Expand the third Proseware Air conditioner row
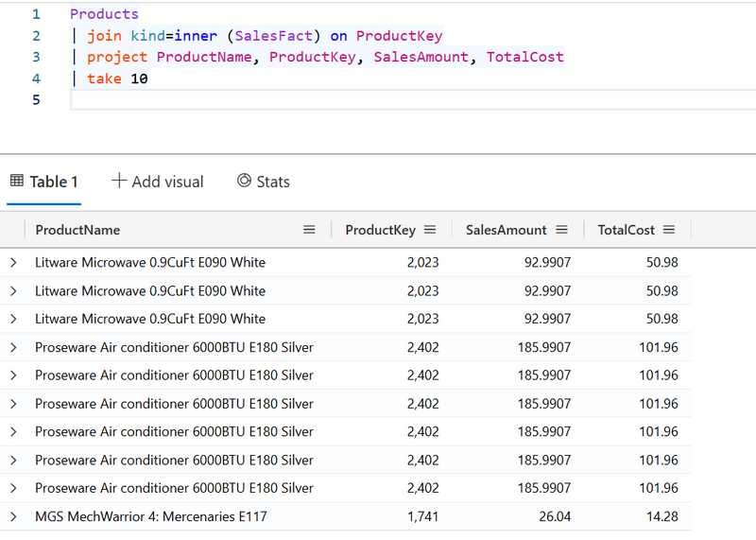This screenshot has width=756, height=540. (x=13, y=404)
